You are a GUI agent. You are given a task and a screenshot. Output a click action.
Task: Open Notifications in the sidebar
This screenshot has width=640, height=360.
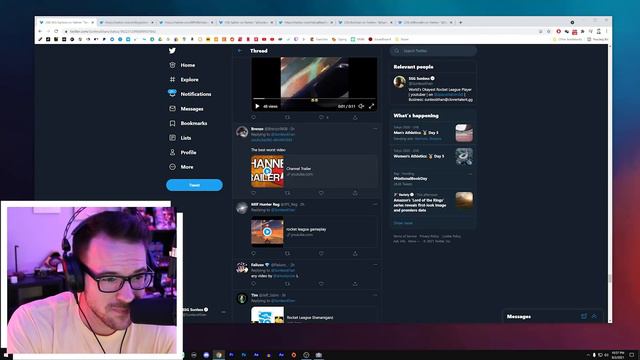[x=190, y=94]
